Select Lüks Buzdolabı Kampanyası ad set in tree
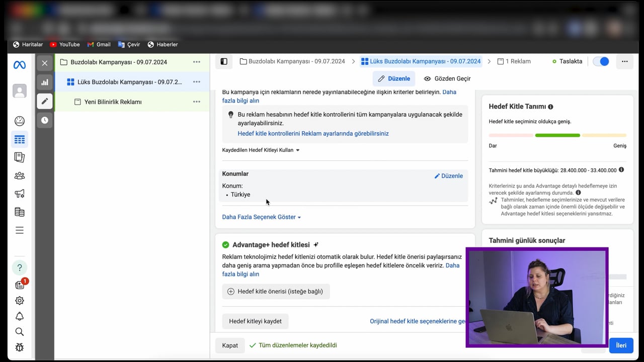The image size is (644, 362). tap(124, 82)
